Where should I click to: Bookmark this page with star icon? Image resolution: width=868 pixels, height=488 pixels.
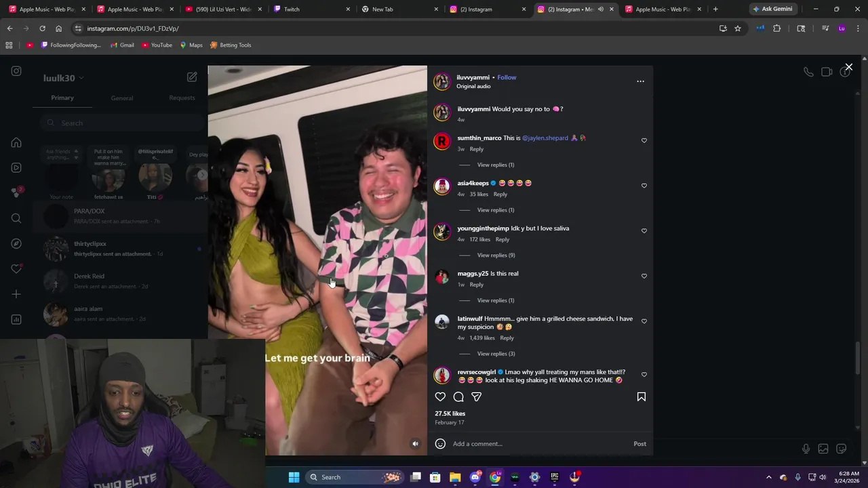(738, 28)
